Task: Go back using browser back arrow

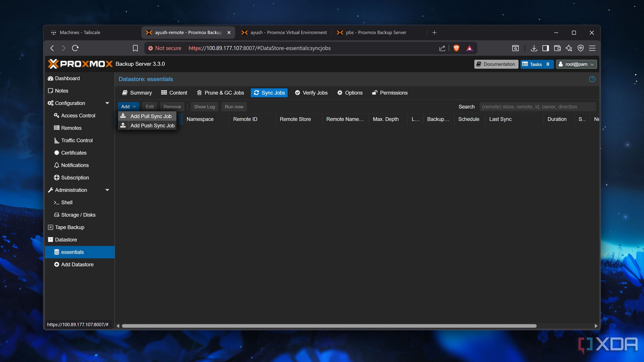Action: 52,48
